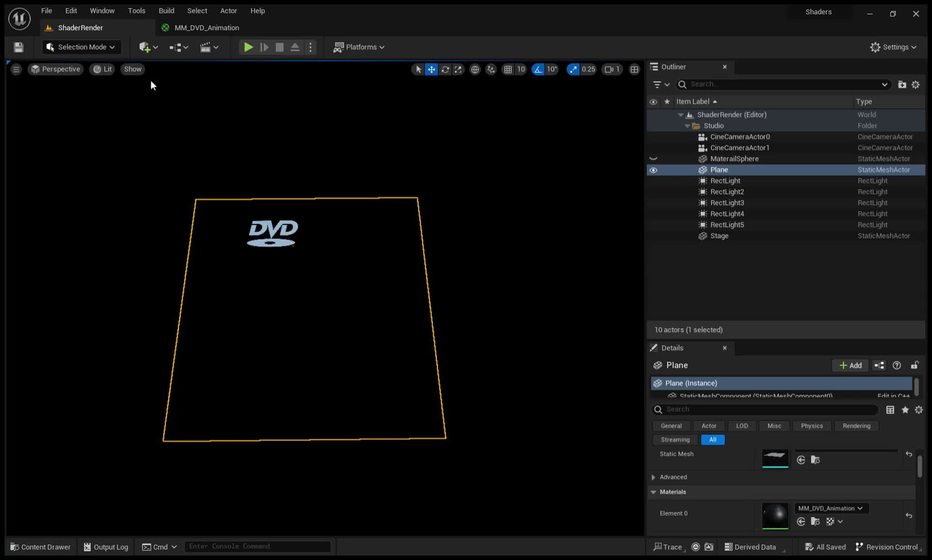The height and width of the screenshot is (560, 932).
Task: Open grid snap value 10 dropdown
Action: click(521, 69)
